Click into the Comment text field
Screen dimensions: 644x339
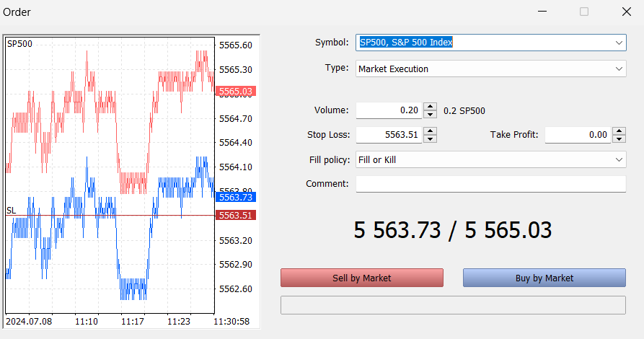click(490, 184)
